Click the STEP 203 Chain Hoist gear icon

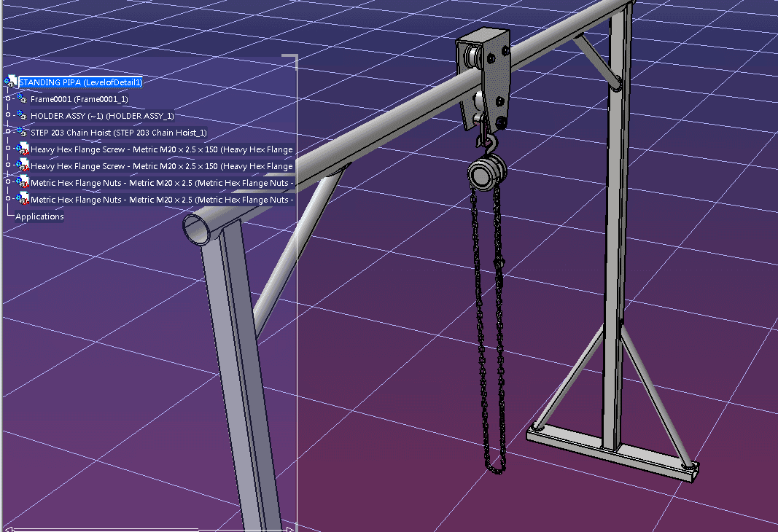click(22, 132)
